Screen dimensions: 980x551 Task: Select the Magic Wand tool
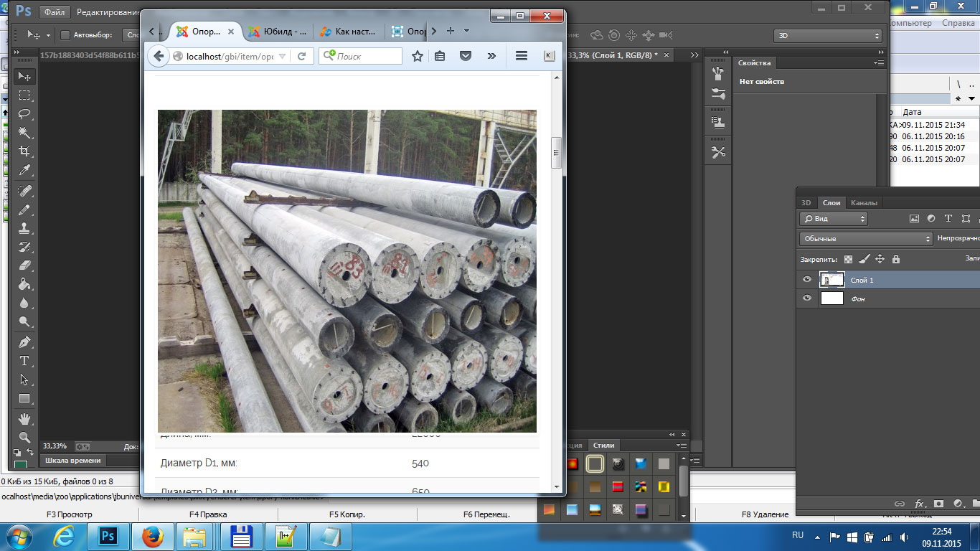pos(24,133)
